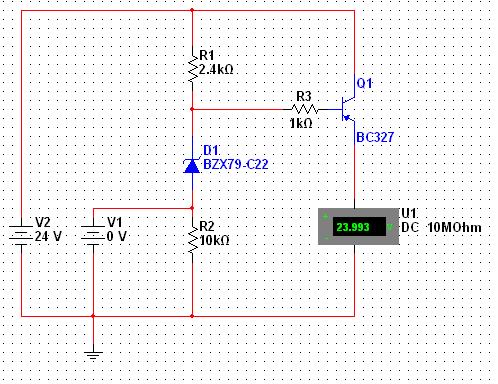Select the ground symbol
This screenshot has height=384, width=498.
click(x=93, y=356)
